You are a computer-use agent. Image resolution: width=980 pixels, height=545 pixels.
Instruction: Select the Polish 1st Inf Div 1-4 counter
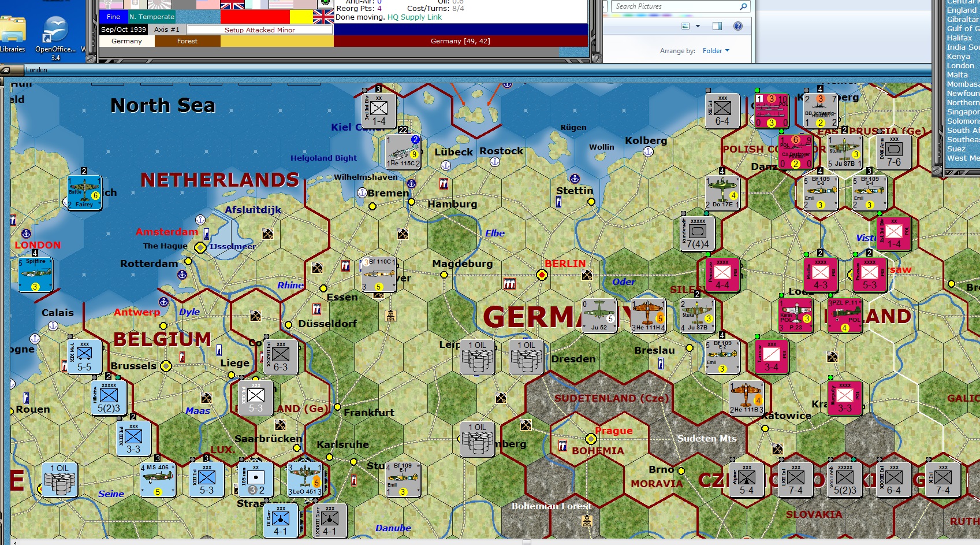[894, 233]
